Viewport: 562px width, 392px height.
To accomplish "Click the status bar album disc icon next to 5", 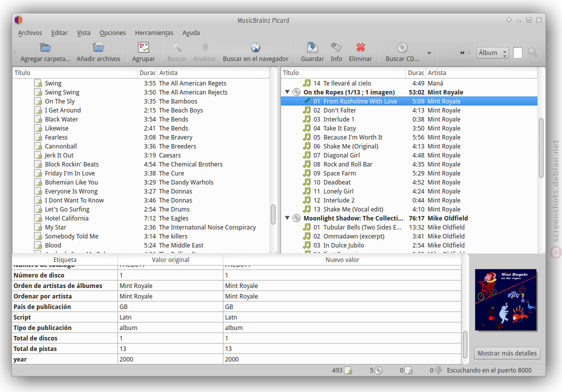I will click(x=378, y=370).
